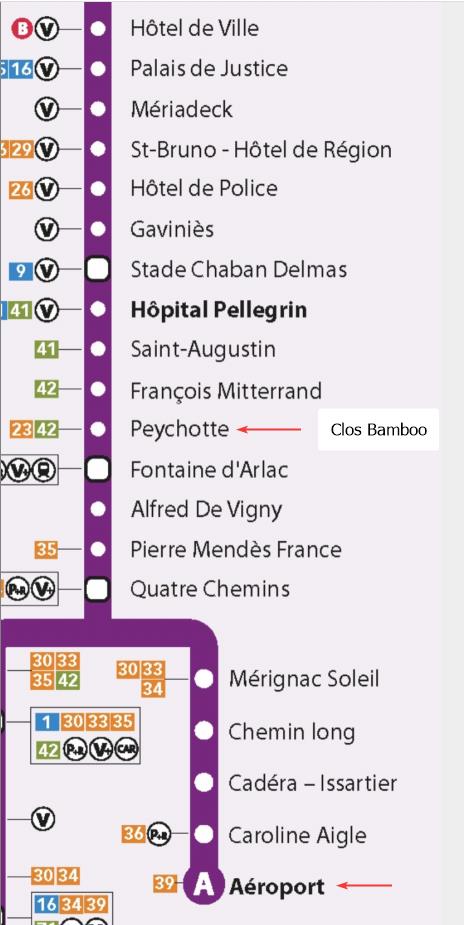Screen dimensions: 464x925
Task: Click the Hôtel de Ville station name
Action: 195,28
